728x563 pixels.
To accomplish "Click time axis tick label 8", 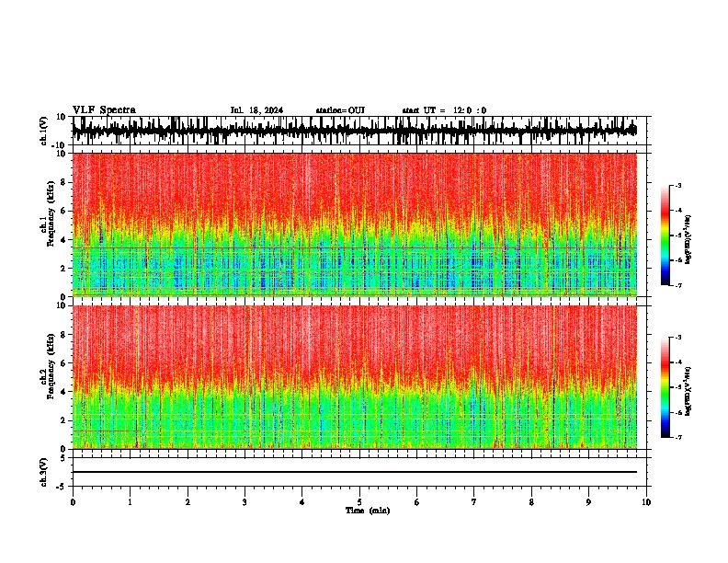I will pyautogui.click(x=531, y=502).
